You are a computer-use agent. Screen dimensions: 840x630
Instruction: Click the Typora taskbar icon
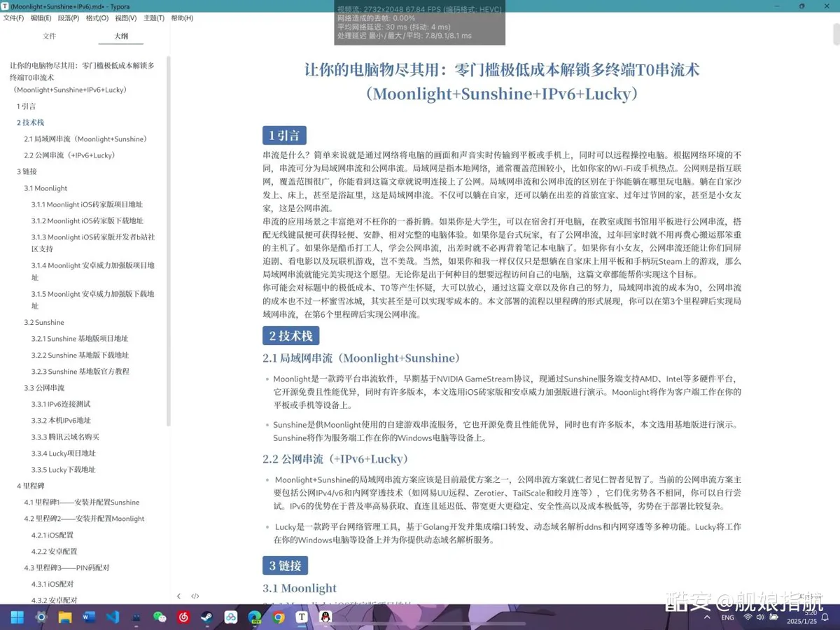coord(302,617)
